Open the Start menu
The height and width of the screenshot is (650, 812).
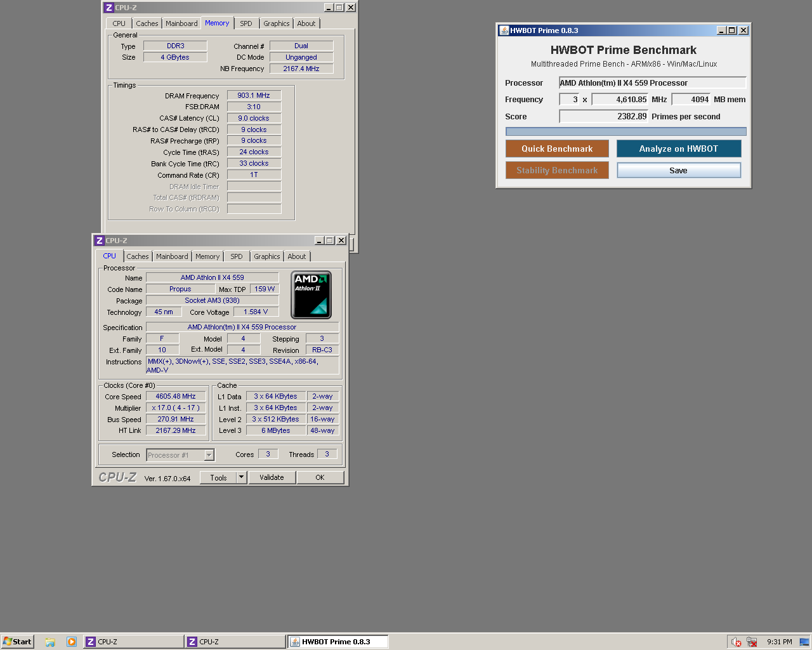(x=17, y=642)
